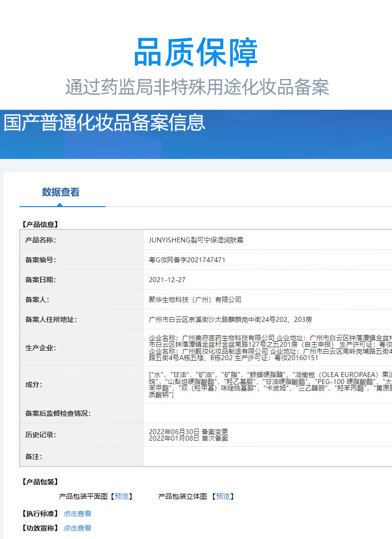Click registrant 聚华生物科技（广州）有限公司
392x539 pixels.
pos(195,300)
